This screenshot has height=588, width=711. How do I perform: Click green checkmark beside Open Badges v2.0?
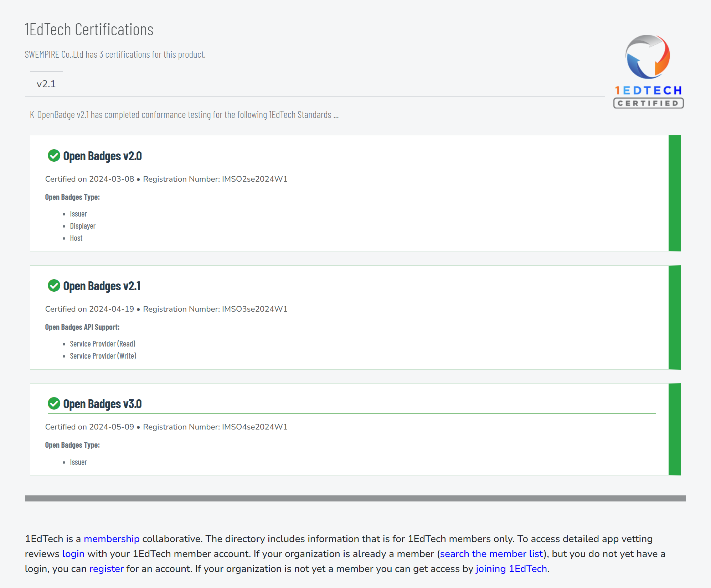coord(54,156)
